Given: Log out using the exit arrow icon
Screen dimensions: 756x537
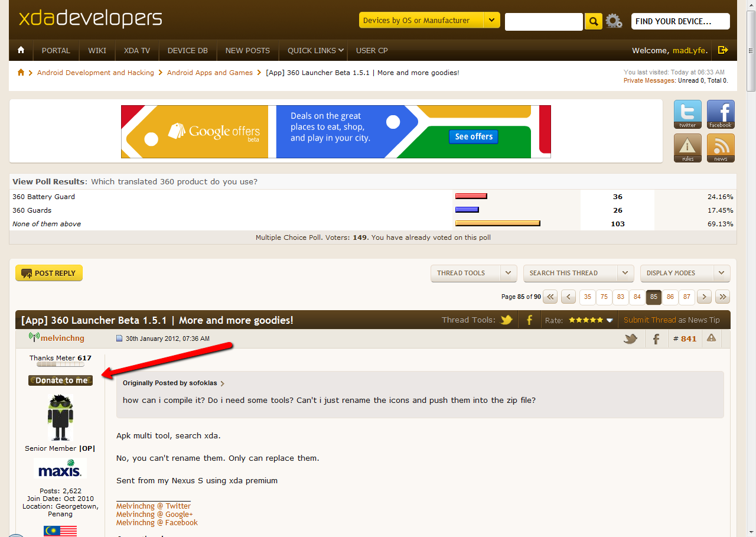Looking at the screenshot, I should click(723, 50).
